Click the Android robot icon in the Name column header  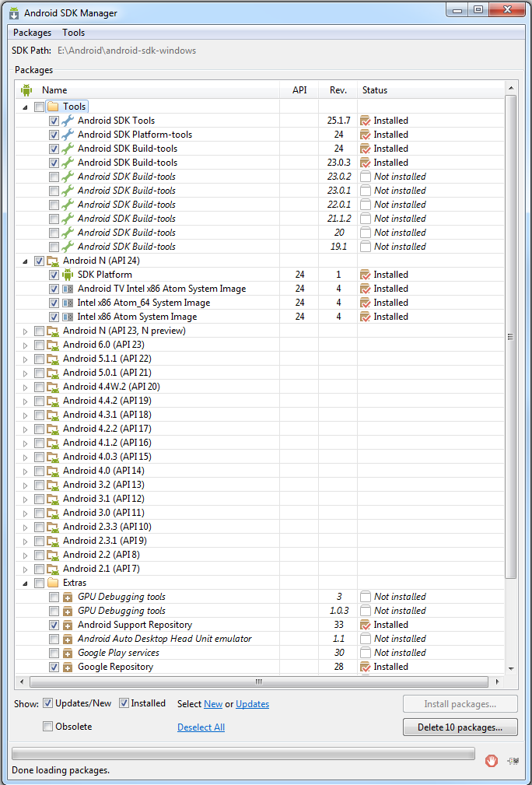[26, 90]
